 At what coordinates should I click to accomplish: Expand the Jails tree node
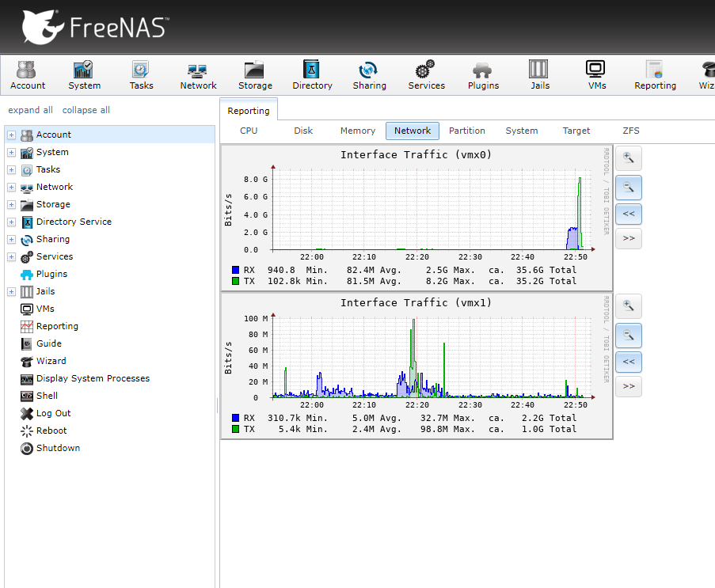[x=11, y=292]
